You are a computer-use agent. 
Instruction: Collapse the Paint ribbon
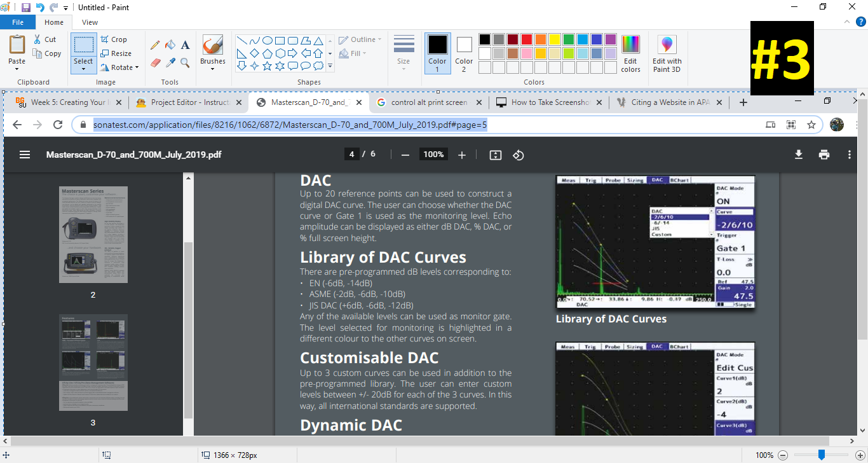click(x=846, y=22)
